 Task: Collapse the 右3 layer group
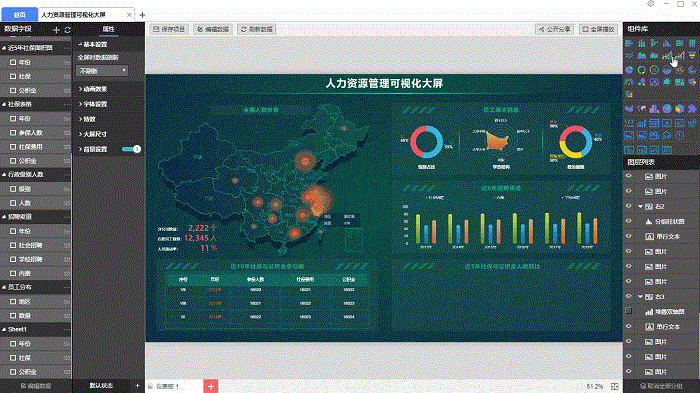click(641, 297)
